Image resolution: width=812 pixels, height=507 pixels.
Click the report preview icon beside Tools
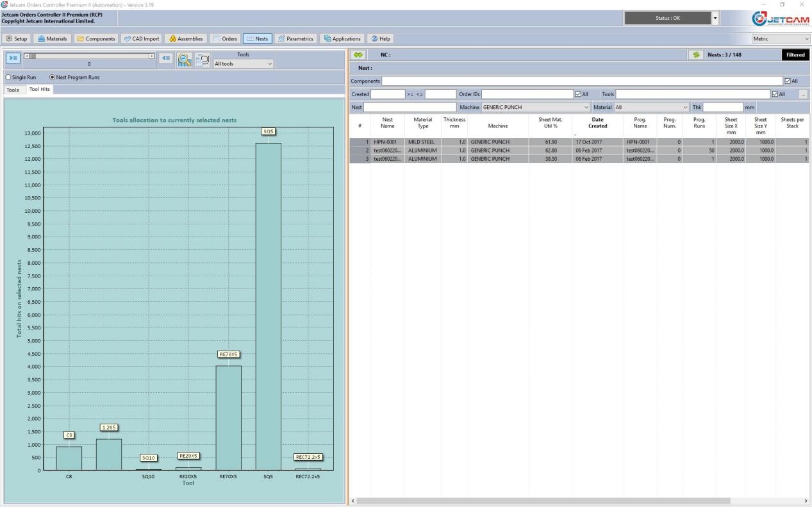[x=203, y=59]
